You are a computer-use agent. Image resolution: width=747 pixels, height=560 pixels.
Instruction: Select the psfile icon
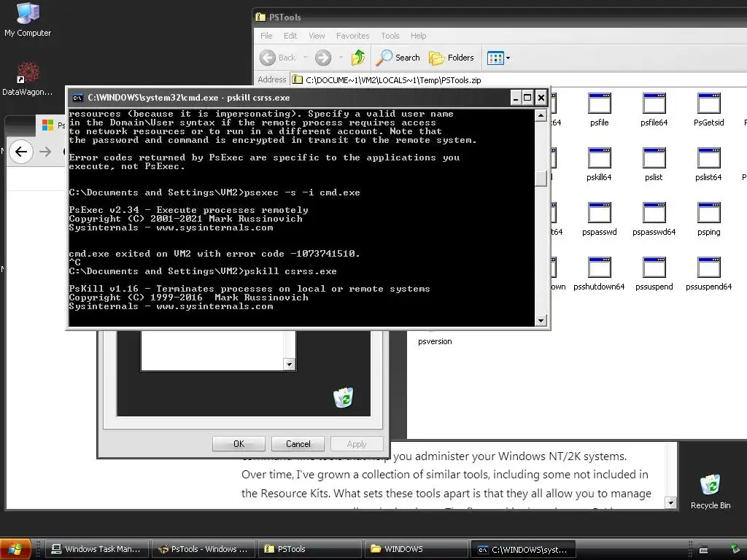[x=600, y=109]
